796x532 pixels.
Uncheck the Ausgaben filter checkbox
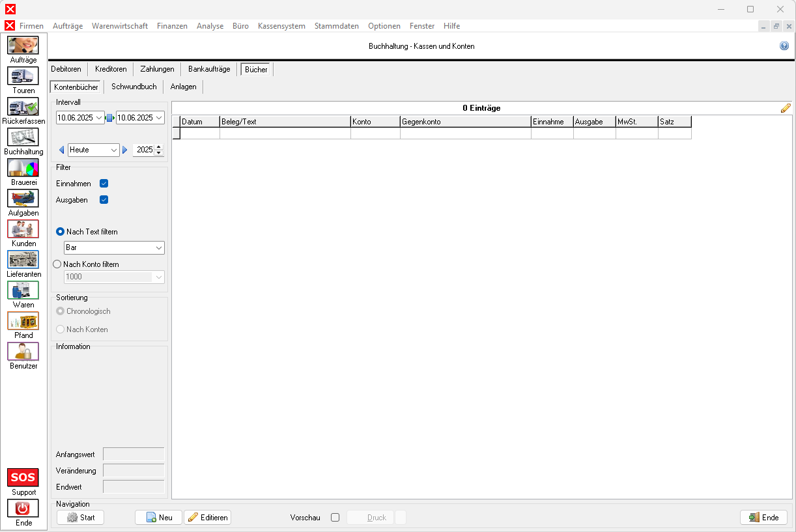(104, 200)
